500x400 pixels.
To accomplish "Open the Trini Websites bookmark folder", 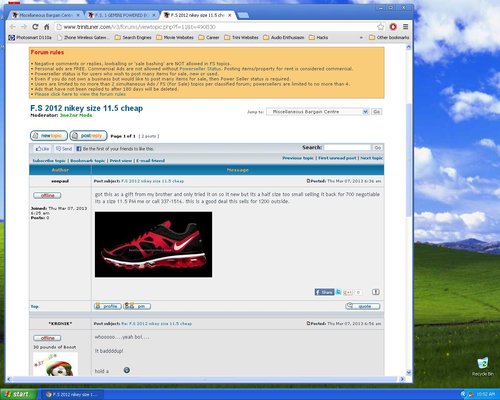I will tap(241, 38).
